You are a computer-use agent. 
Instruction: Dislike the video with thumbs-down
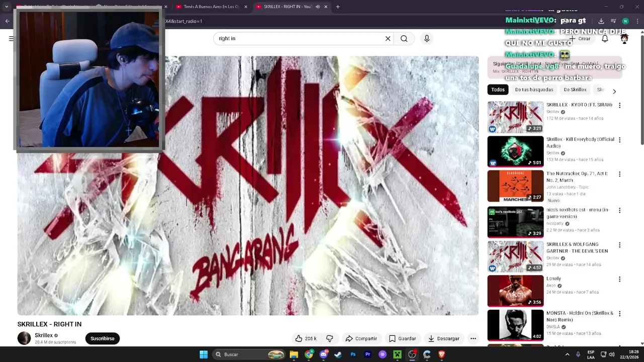click(330, 339)
